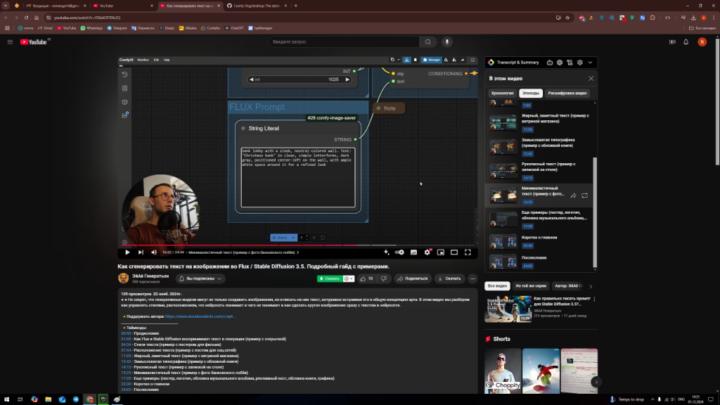Mute the video player volume
The image size is (720, 405).
(154, 252)
